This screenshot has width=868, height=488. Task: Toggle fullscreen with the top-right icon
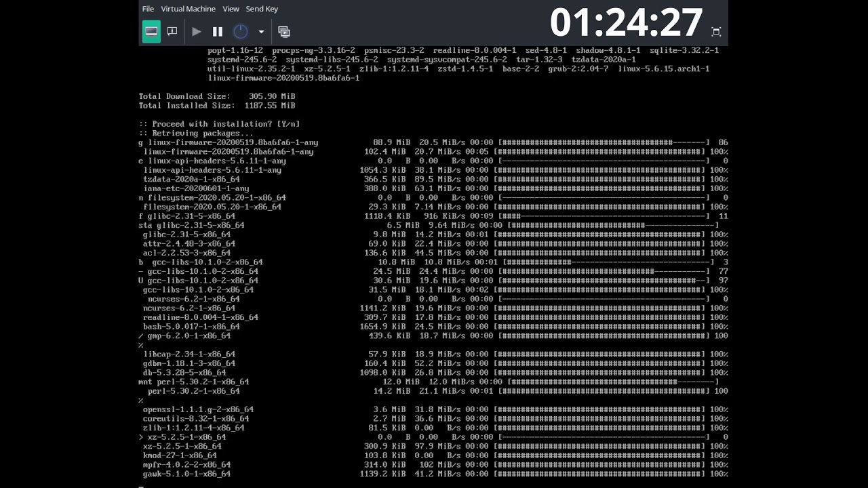tap(716, 31)
